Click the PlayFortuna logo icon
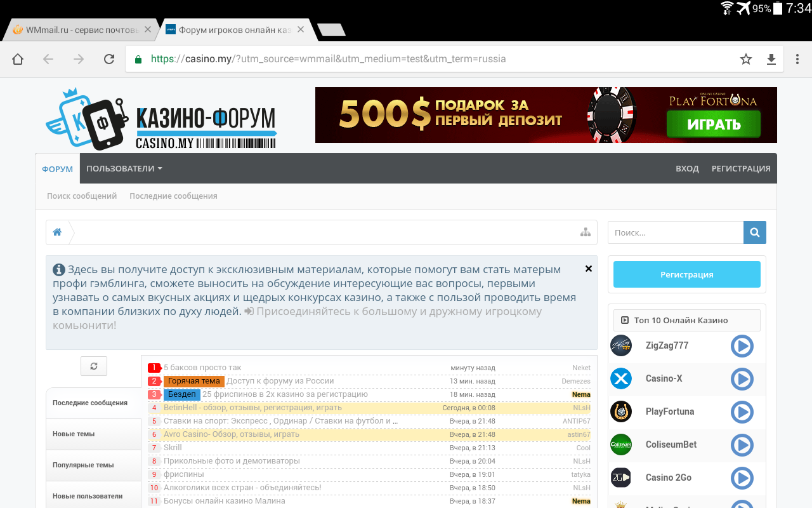Image resolution: width=812 pixels, height=508 pixels. point(621,411)
